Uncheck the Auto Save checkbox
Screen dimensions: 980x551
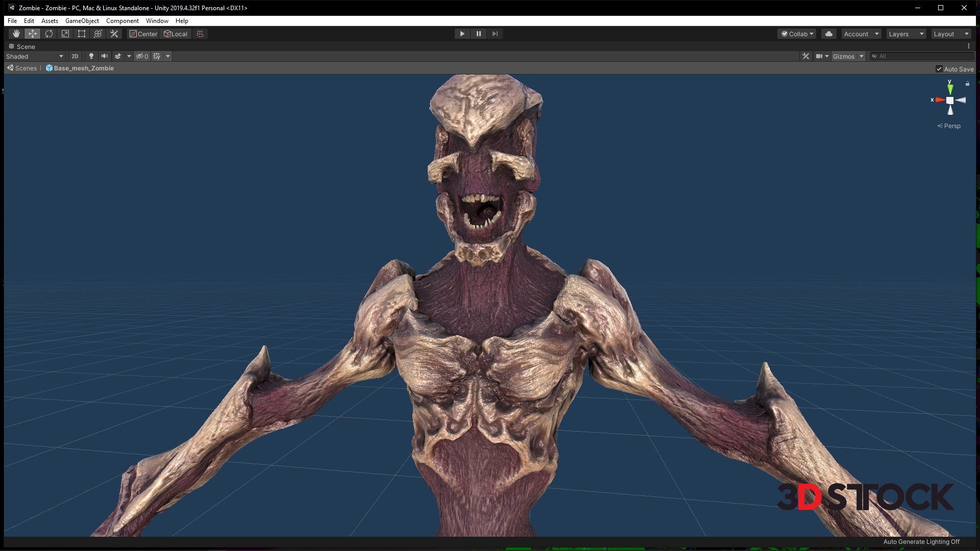pyautogui.click(x=939, y=69)
